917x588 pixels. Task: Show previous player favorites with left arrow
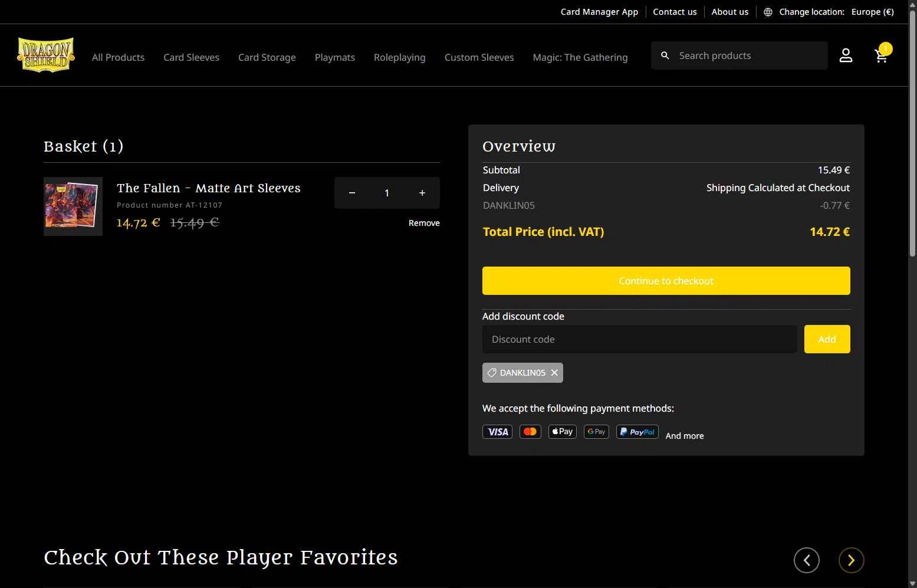tap(807, 560)
